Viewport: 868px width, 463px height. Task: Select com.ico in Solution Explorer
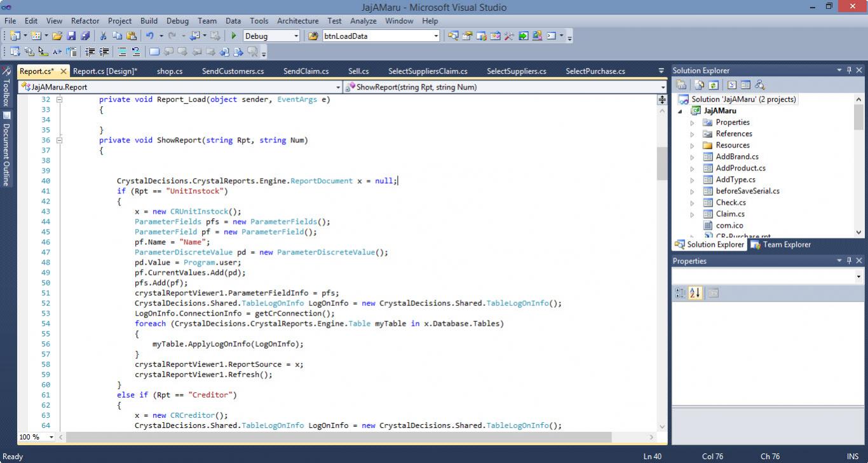(729, 226)
